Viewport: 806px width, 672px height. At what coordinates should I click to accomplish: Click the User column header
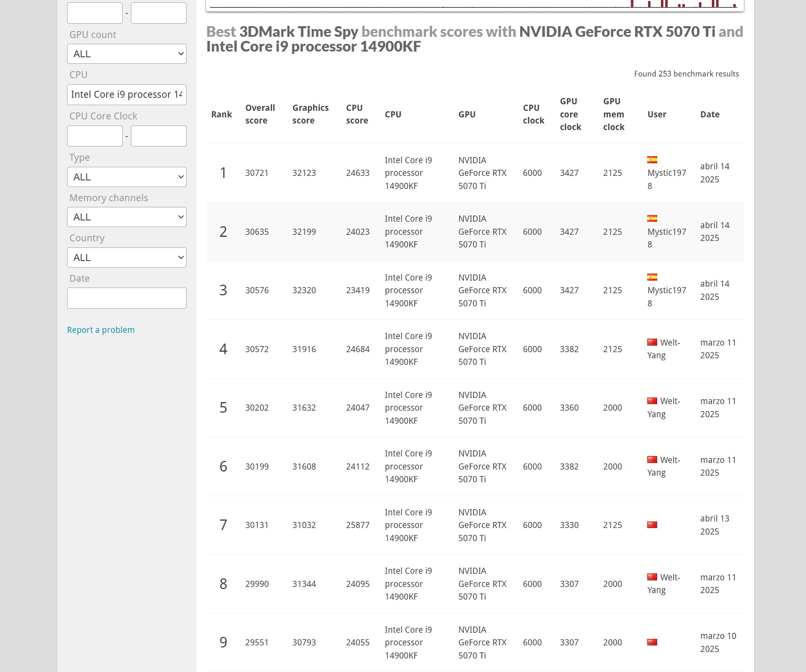click(x=657, y=114)
